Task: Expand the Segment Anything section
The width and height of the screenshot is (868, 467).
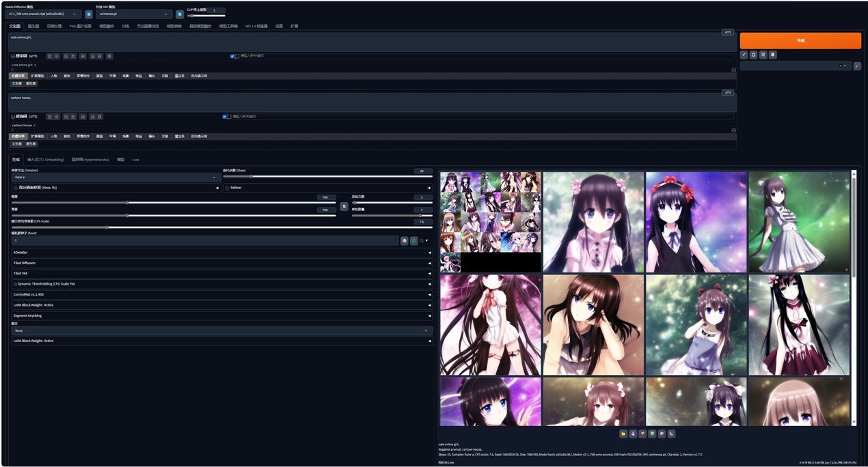Action: (x=221, y=315)
